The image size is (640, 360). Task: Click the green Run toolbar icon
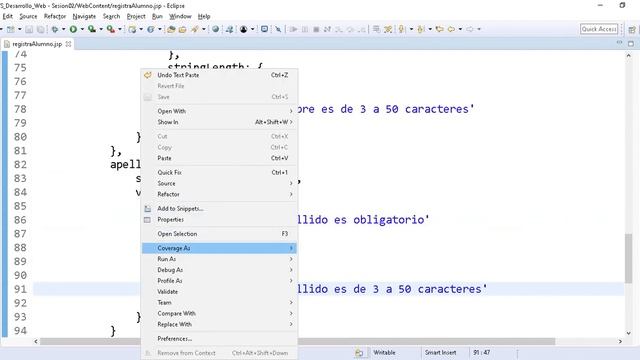click(x=73, y=29)
